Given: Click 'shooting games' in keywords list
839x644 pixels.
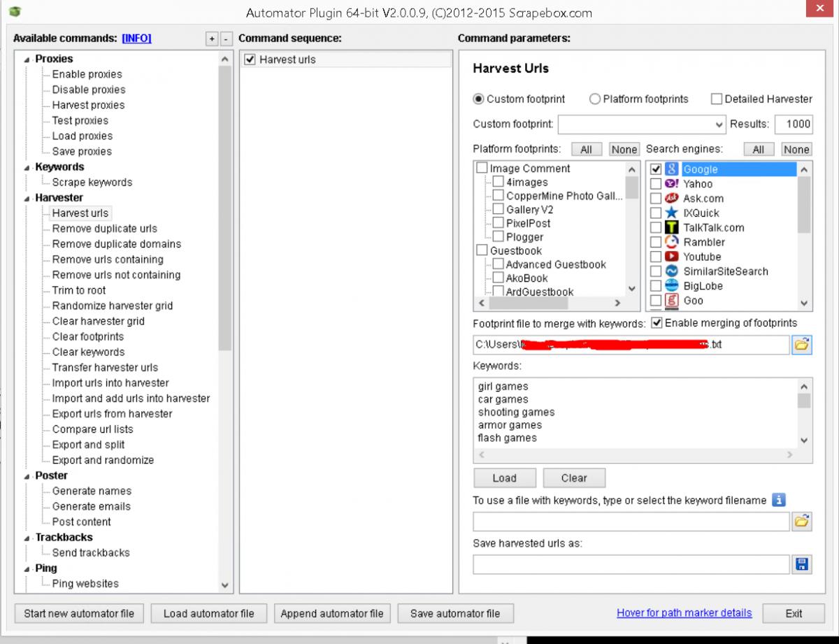Looking at the screenshot, I should coord(516,413).
